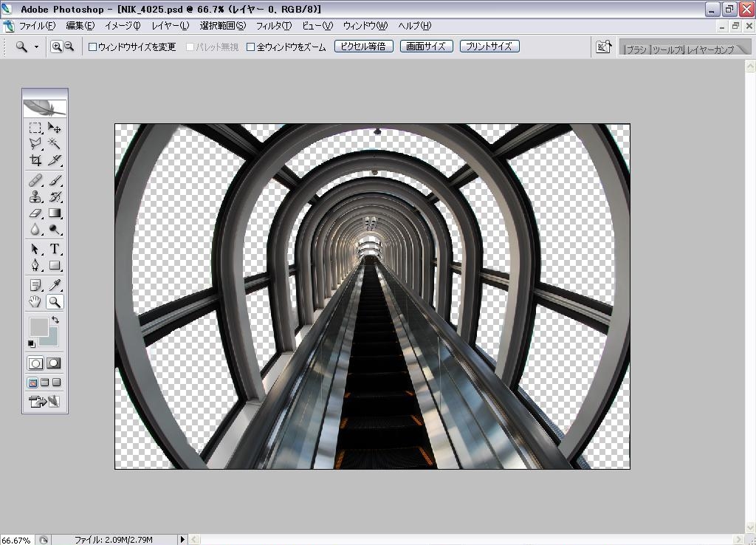
Task: Choose Standard Screen Mode
Action: click(32, 383)
